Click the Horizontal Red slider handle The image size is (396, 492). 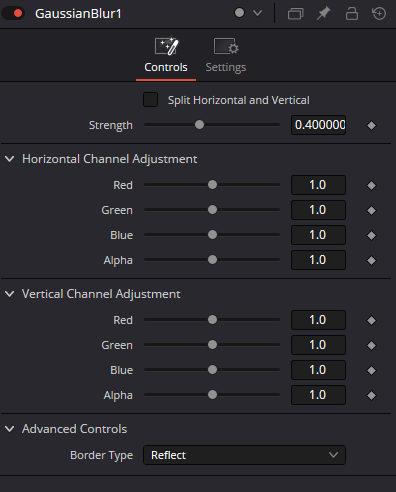click(212, 184)
